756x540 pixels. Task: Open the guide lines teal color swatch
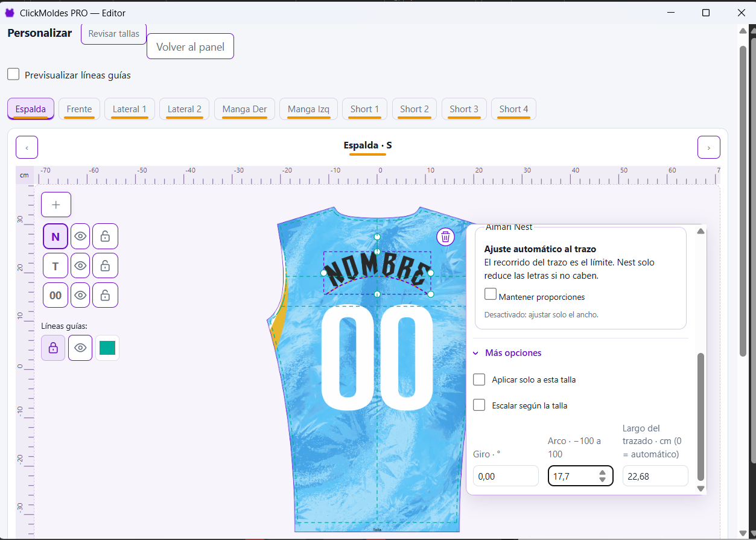click(107, 348)
